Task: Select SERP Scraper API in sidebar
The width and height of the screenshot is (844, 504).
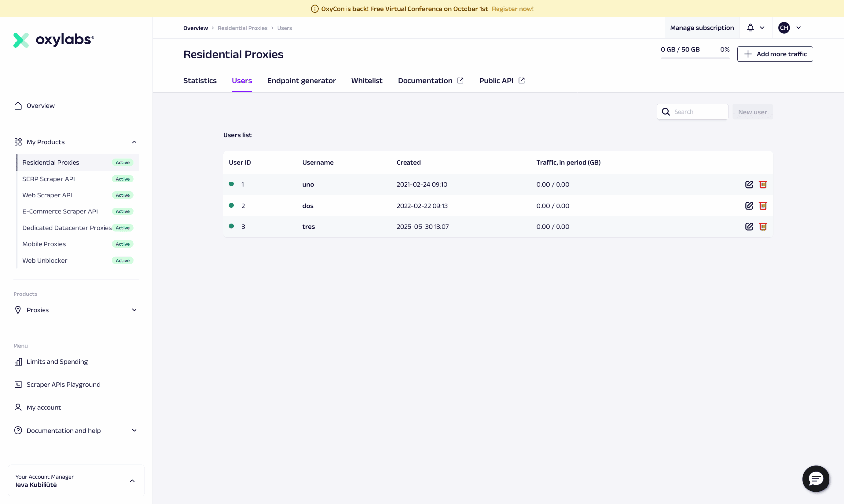Action: (x=78, y=179)
